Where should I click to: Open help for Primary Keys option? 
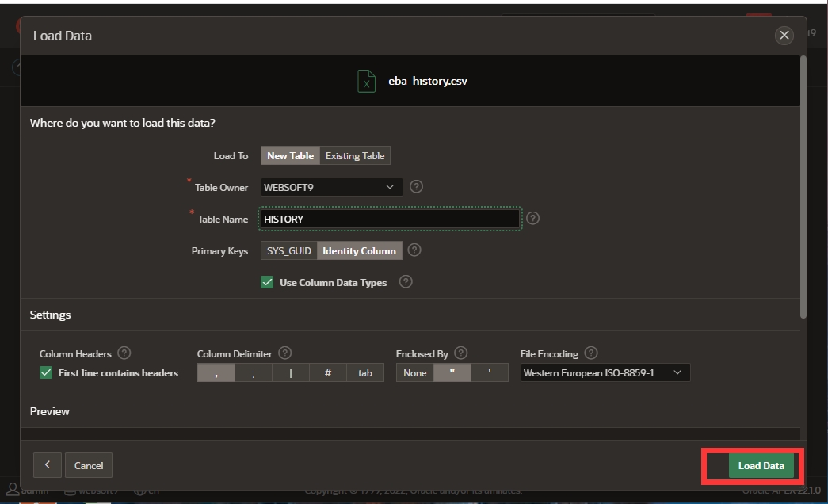pyautogui.click(x=414, y=250)
